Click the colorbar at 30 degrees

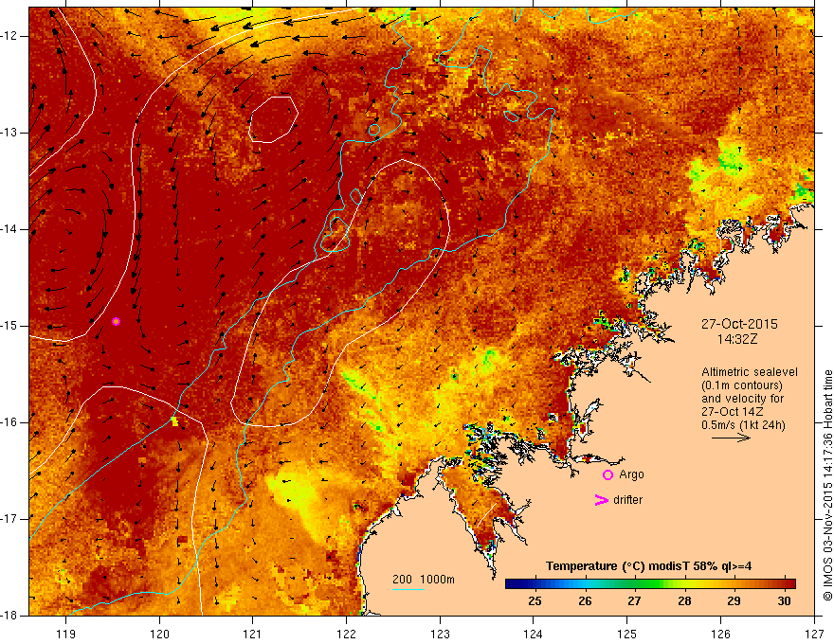pos(784,584)
